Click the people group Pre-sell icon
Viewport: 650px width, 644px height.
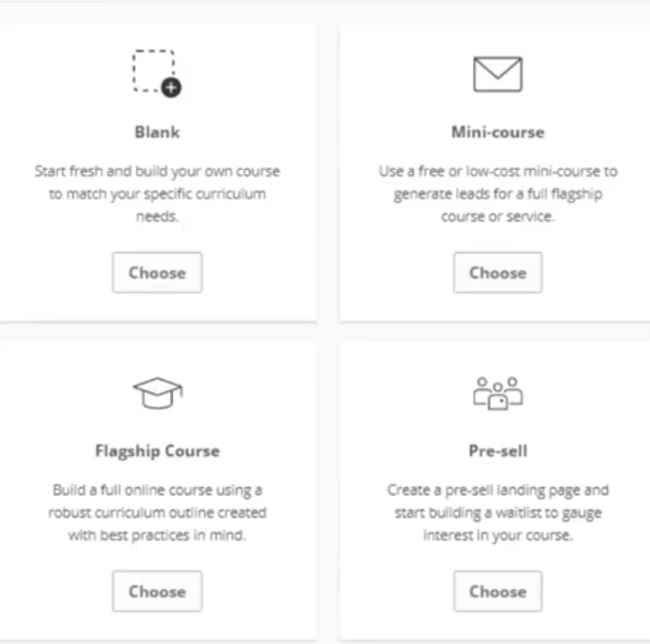497,393
